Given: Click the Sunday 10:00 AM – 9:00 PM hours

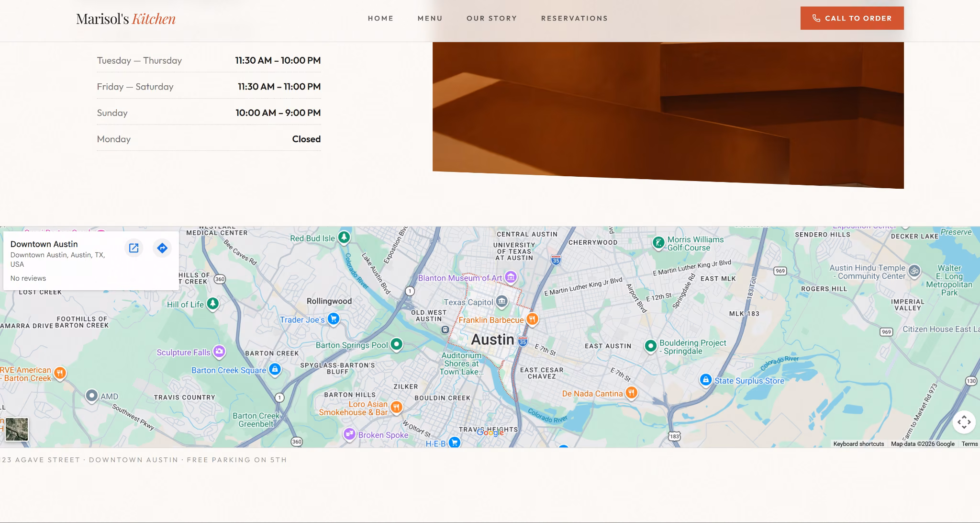Looking at the screenshot, I should (278, 113).
